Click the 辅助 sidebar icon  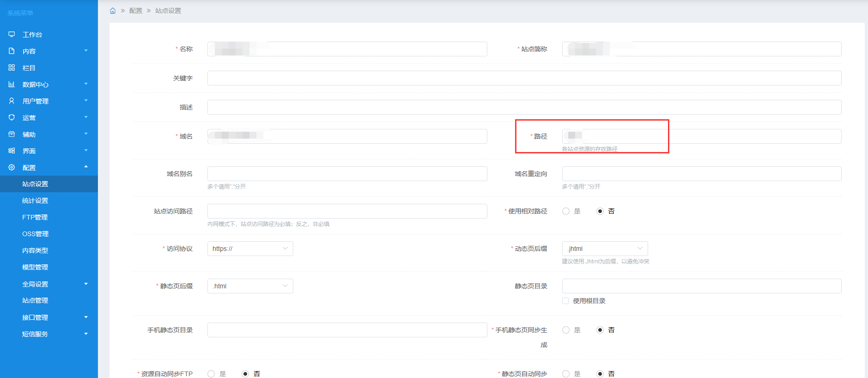pyautogui.click(x=12, y=134)
